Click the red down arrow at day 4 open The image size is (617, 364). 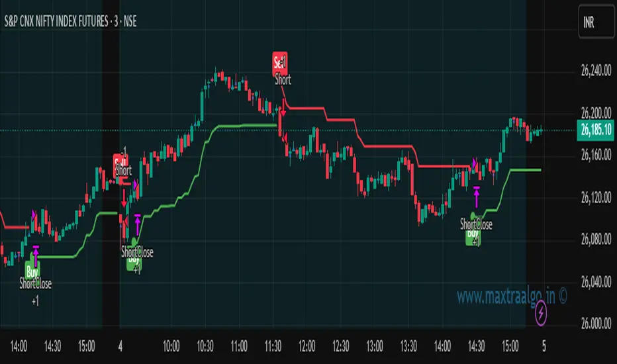click(x=124, y=199)
